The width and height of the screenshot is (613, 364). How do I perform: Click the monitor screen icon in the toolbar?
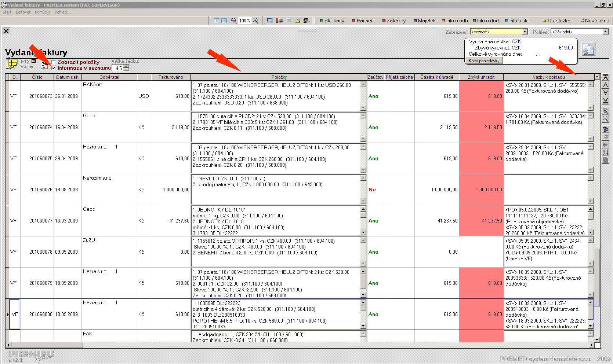pyautogui.click(x=270, y=21)
